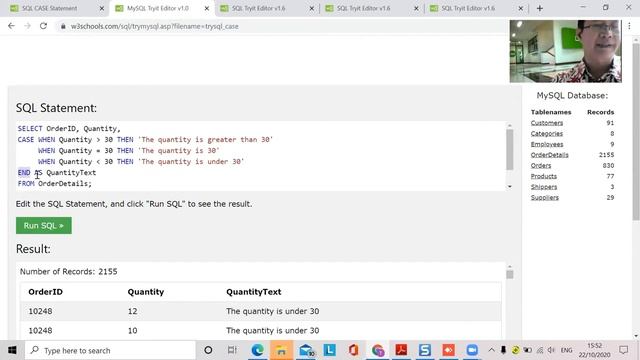Open a new browser tab with plus
640x360 pixels.
tap(540, 8)
